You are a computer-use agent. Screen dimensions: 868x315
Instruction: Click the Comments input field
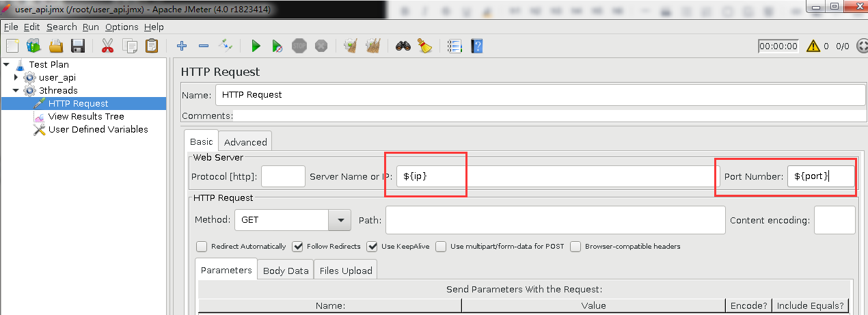550,116
